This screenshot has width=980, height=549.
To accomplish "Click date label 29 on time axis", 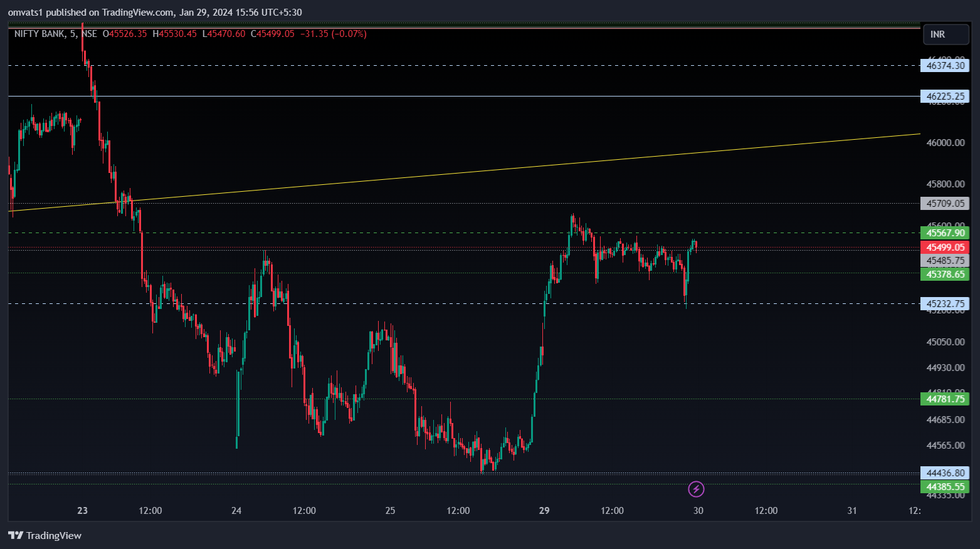I will [544, 511].
